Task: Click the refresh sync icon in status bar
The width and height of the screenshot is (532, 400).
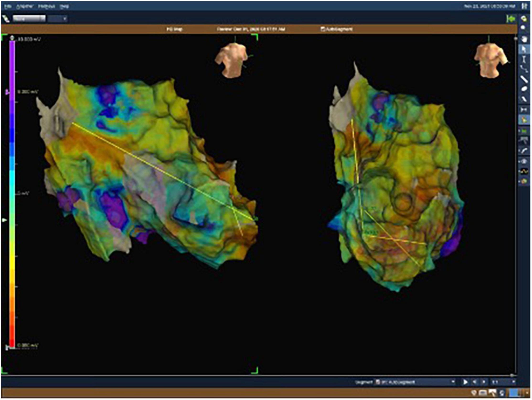Action: click(502, 394)
